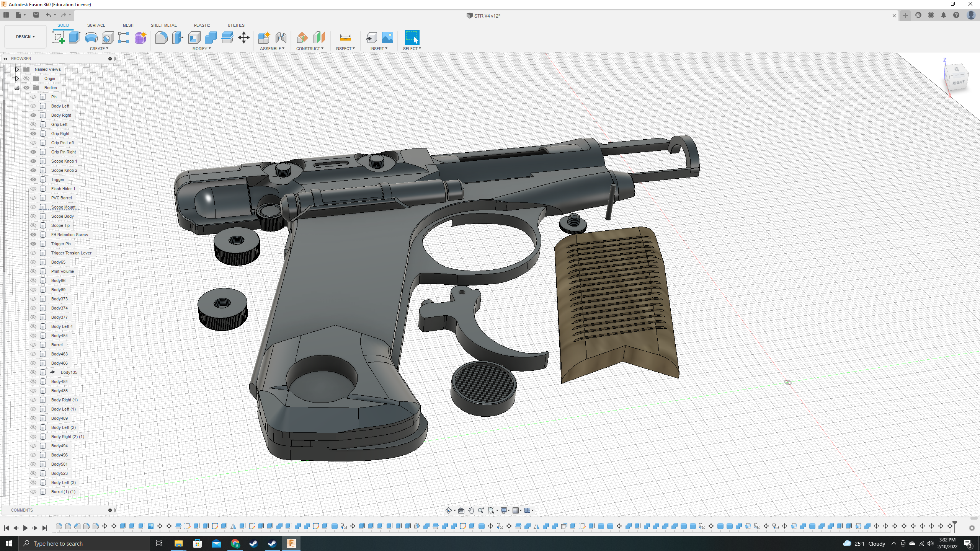Click the Pan hand tool in navigation bar
The height and width of the screenshot is (551, 980).
click(x=471, y=510)
